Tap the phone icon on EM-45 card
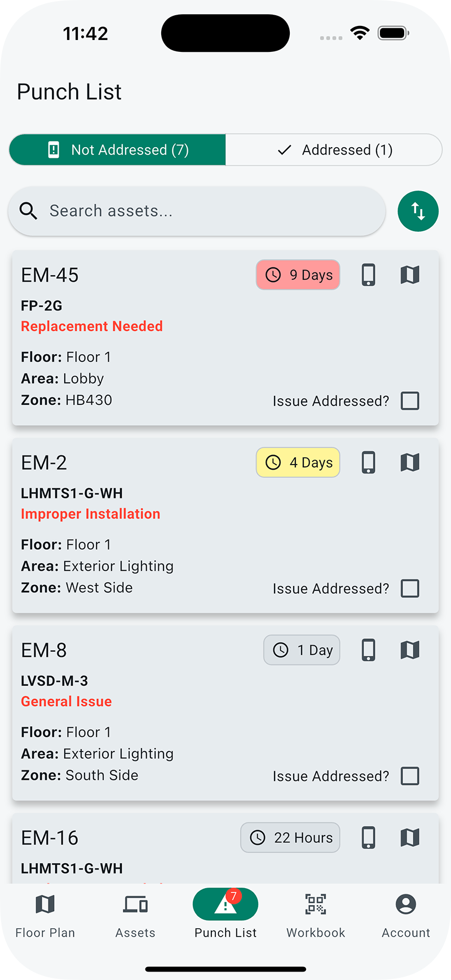The image size is (451, 980). 369,275
